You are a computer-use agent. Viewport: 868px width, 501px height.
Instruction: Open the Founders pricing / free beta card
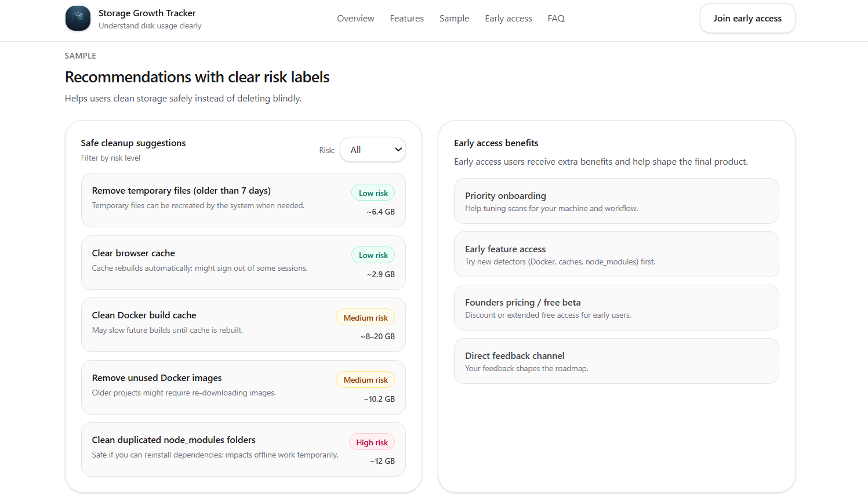pyautogui.click(x=616, y=307)
